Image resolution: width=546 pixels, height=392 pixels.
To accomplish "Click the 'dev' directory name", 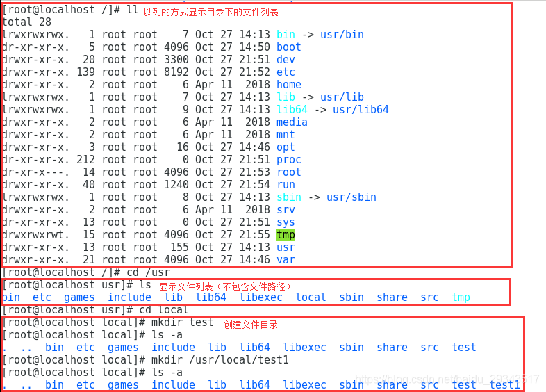I will pos(286,60).
